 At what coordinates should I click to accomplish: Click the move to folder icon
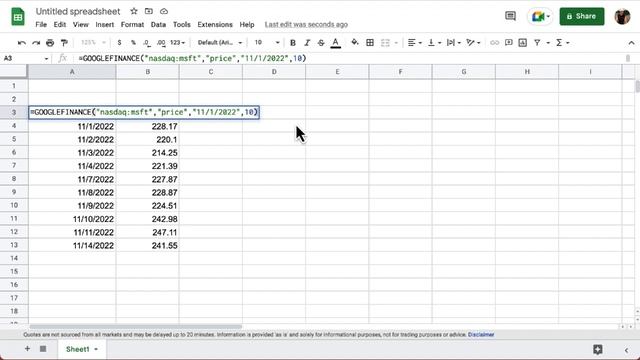pyautogui.click(x=149, y=11)
